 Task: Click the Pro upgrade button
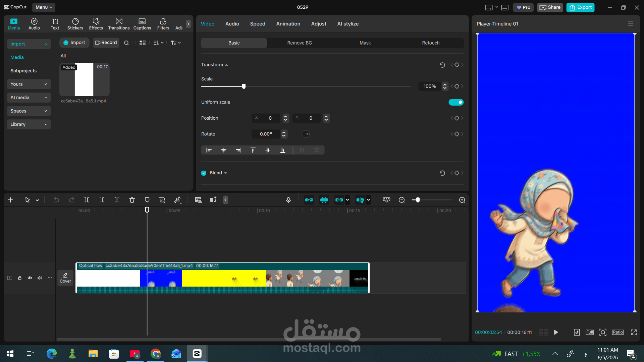tap(523, 7)
